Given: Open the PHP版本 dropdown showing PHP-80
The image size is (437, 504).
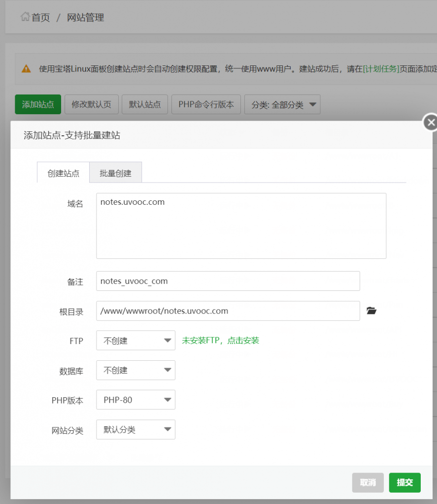Looking at the screenshot, I should [135, 400].
